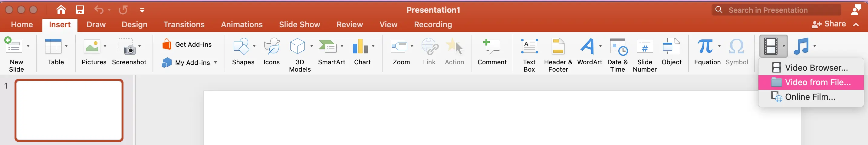Click the Get Add-ins store icon
The width and height of the screenshot is (868, 145).
click(167, 44)
